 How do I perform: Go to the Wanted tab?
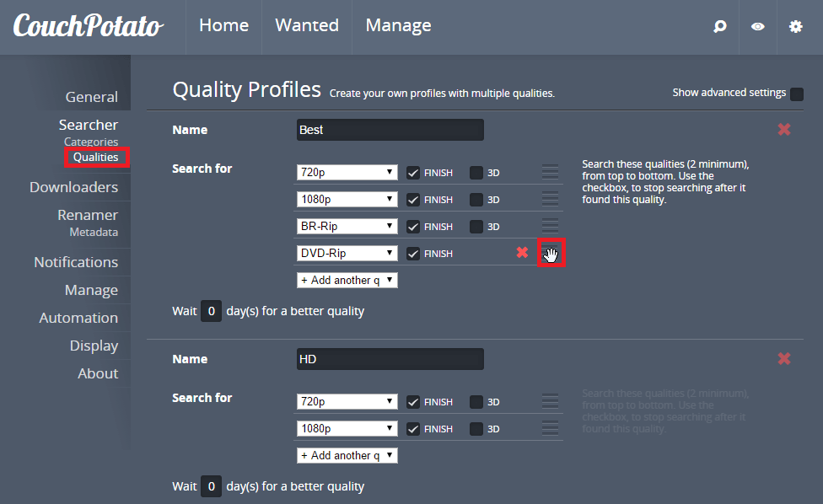[x=307, y=25]
